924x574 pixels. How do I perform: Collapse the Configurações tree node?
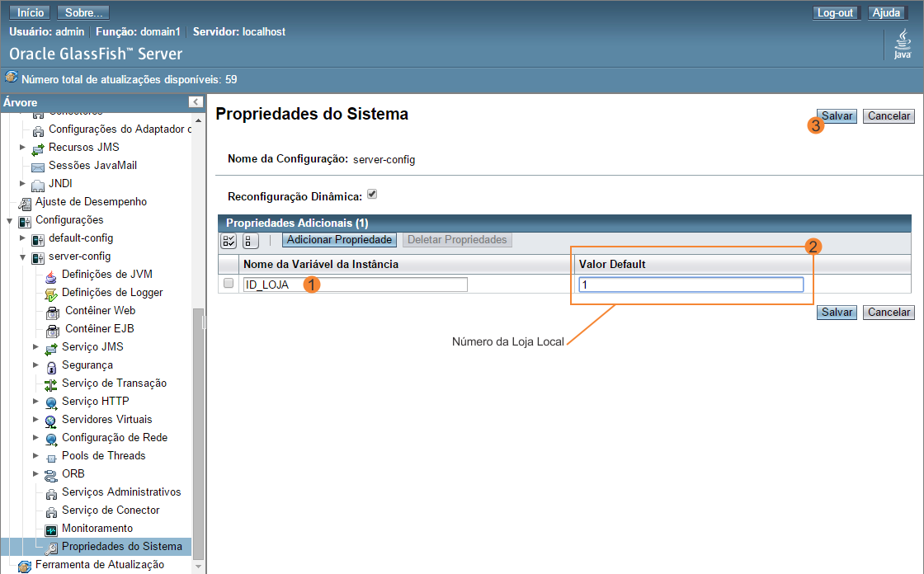pos(10,220)
